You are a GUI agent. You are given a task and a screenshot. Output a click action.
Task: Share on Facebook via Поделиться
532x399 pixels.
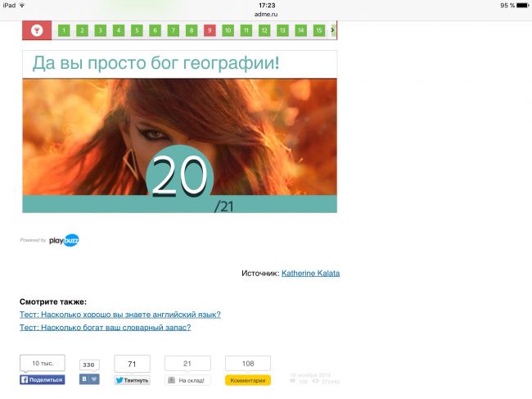pyautogui.click(x=42, y=379)
